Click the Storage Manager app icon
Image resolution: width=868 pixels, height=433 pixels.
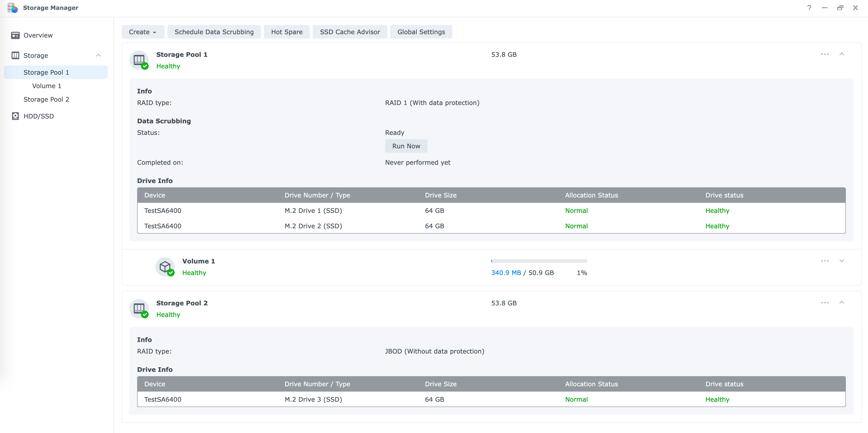tap(12, 8)
